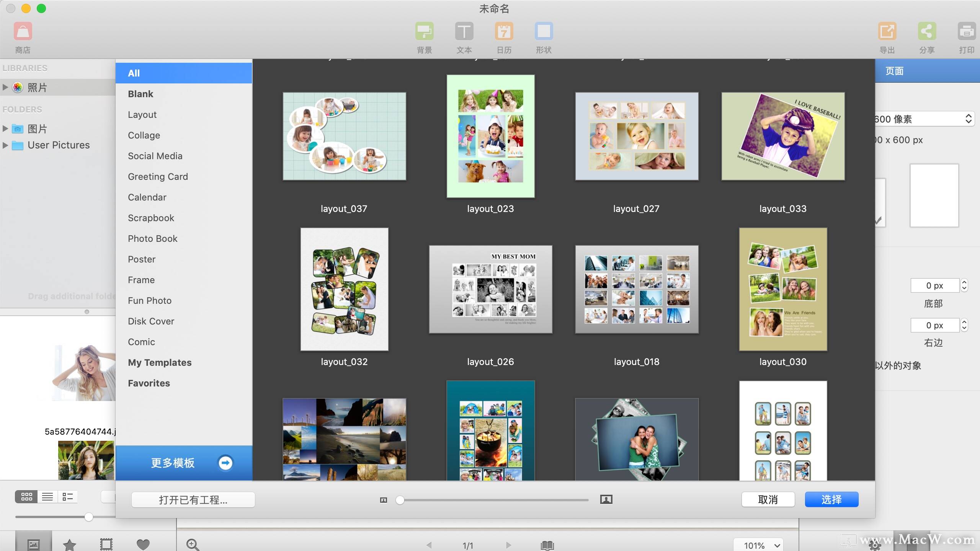The width and height of the screenshot is (980, 551).
Task: Expand the User Pictures folder
Action: click(x=5, y=145)
